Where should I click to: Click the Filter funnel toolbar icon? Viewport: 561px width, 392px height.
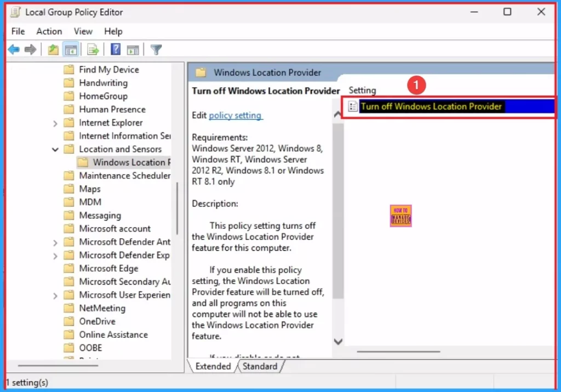click(x=156, y=49)
